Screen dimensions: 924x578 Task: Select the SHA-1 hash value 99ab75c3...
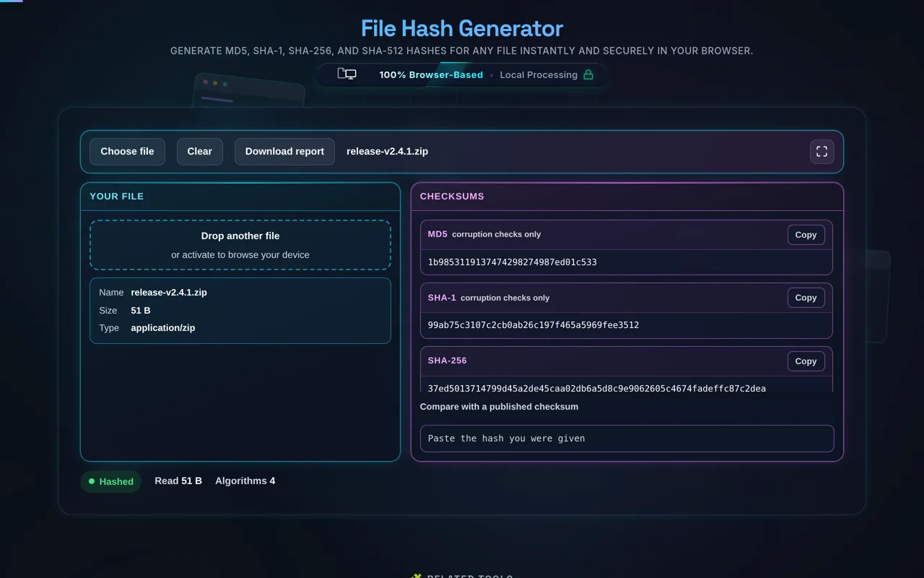533,325
